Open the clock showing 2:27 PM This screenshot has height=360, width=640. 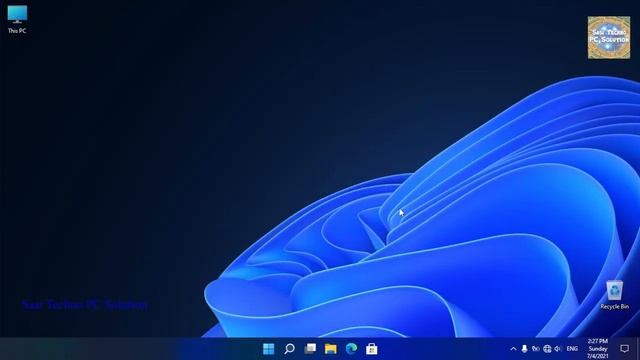click(x=598, y=349)
